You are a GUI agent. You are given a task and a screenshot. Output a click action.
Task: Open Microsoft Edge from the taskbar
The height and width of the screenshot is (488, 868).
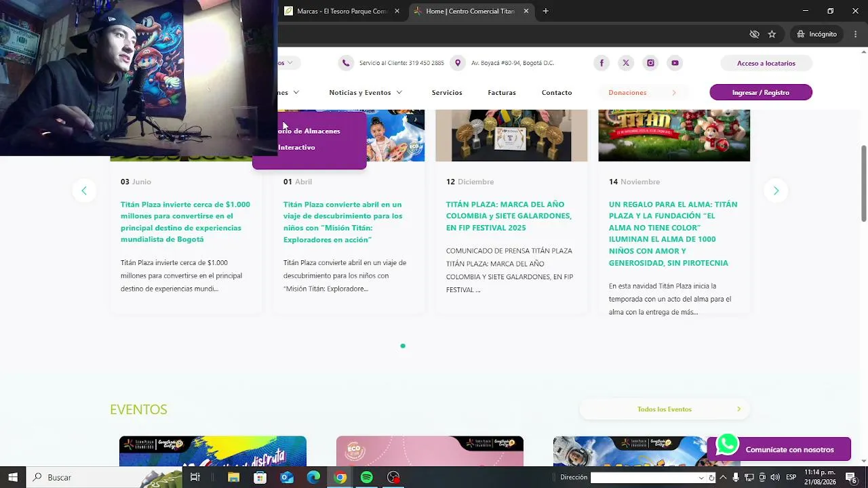click(x=313, y=477)
